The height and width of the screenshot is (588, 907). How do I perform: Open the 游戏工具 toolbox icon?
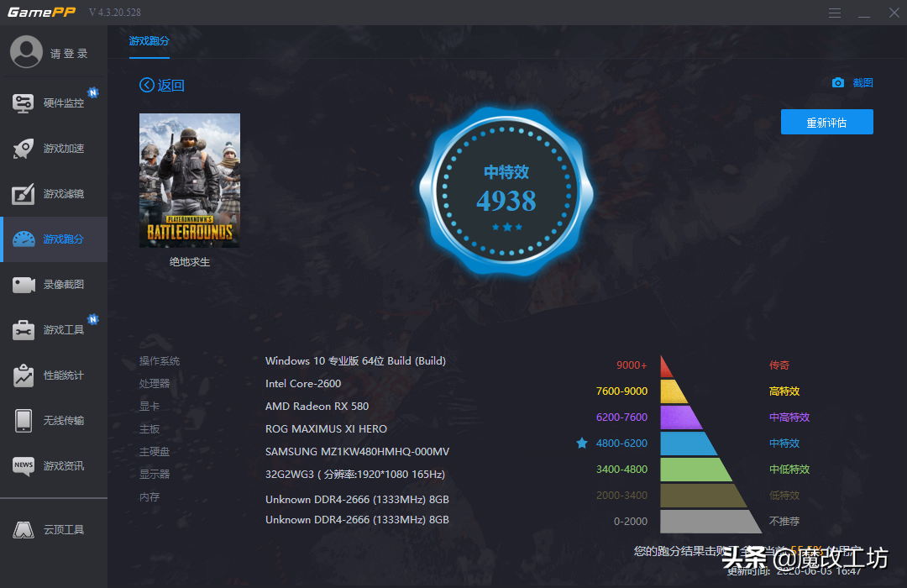(24, 330)
